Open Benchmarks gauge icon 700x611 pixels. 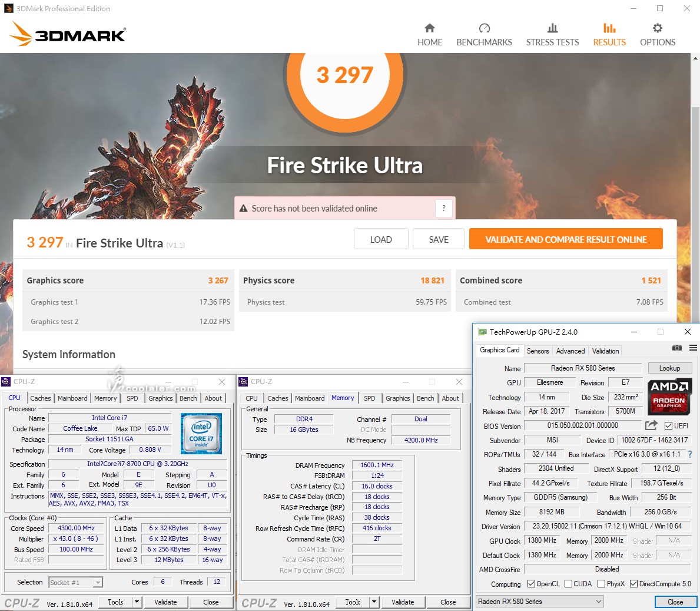tap(485, 28)
